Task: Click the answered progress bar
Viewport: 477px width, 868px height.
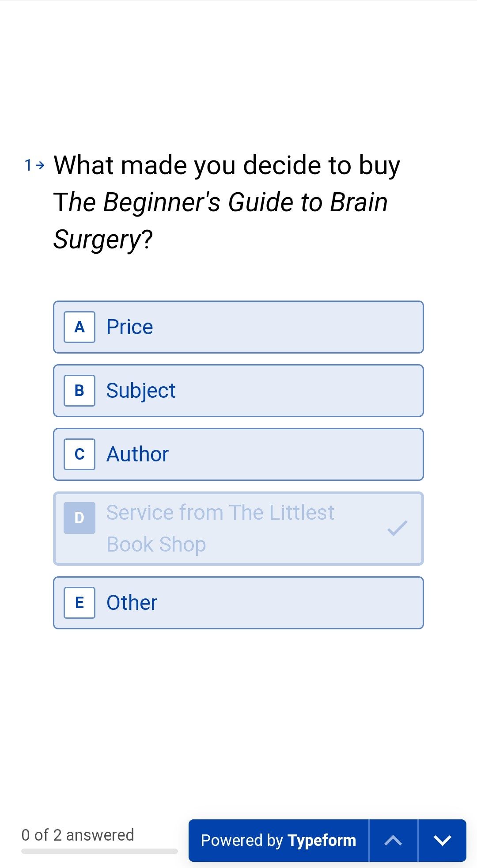Action: tap(99, 851)
